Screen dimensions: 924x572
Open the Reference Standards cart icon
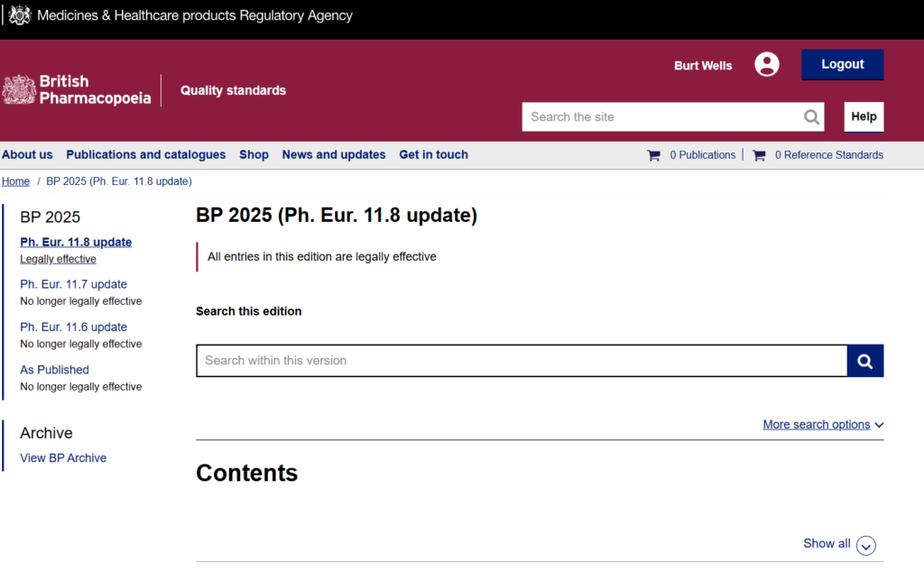click(759, 155)
